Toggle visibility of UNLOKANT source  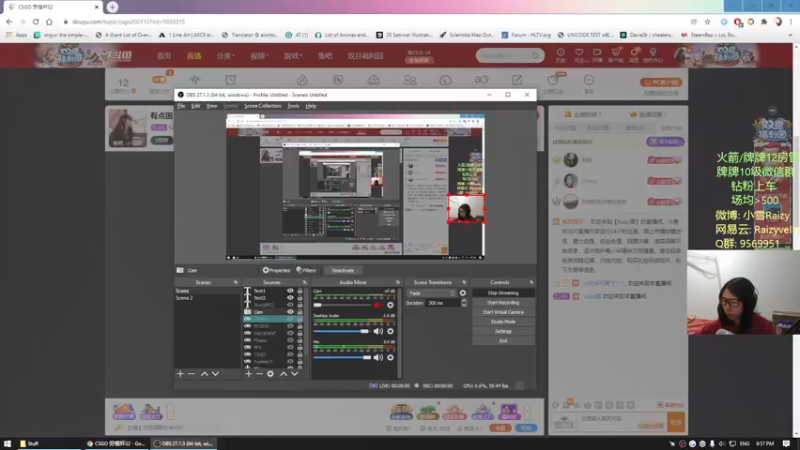pos(290,333)
